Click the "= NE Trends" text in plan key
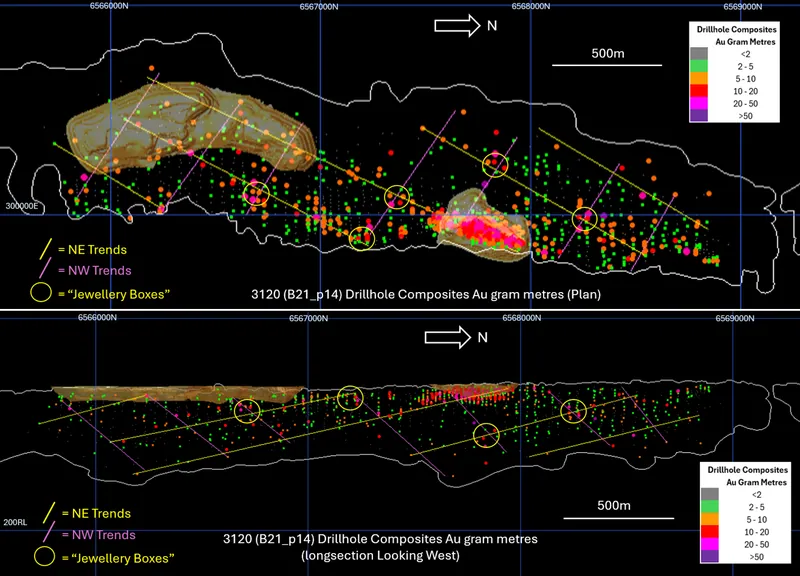Image resolution: width=800 pixels, height=576 pixels. click(92, 249)
